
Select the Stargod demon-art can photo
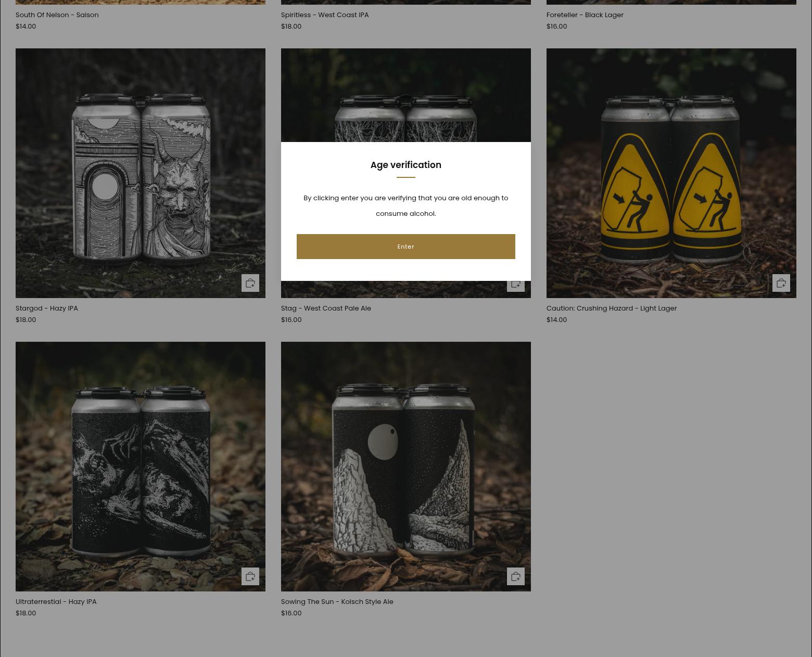pos(140,173)
